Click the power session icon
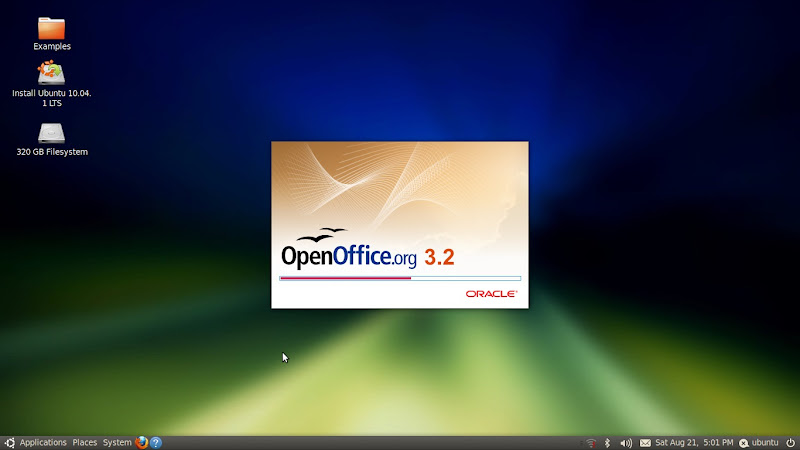Image resolution: width=800 pixels, height=450 pixels. 790,443
